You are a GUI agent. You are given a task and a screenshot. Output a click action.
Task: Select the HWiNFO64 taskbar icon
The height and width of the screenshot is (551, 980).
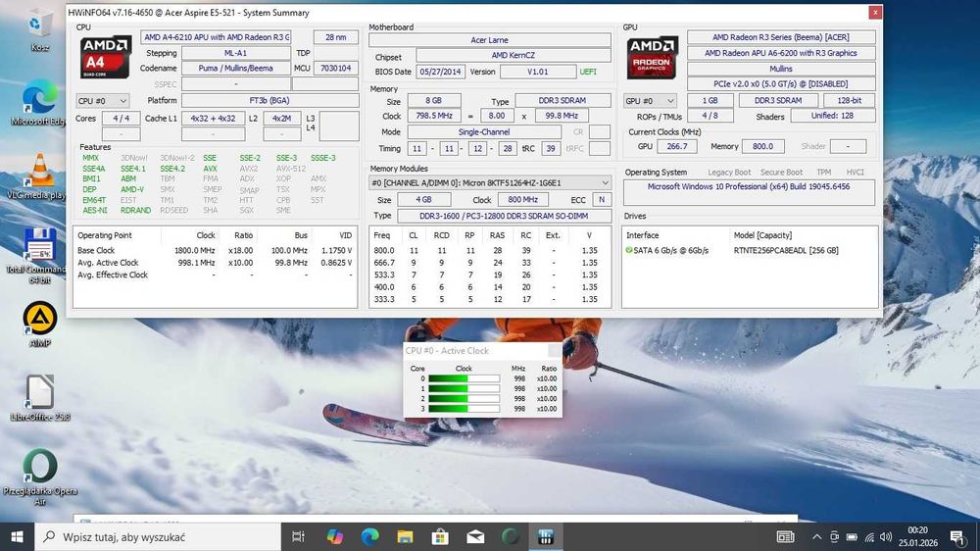point(546,536)
